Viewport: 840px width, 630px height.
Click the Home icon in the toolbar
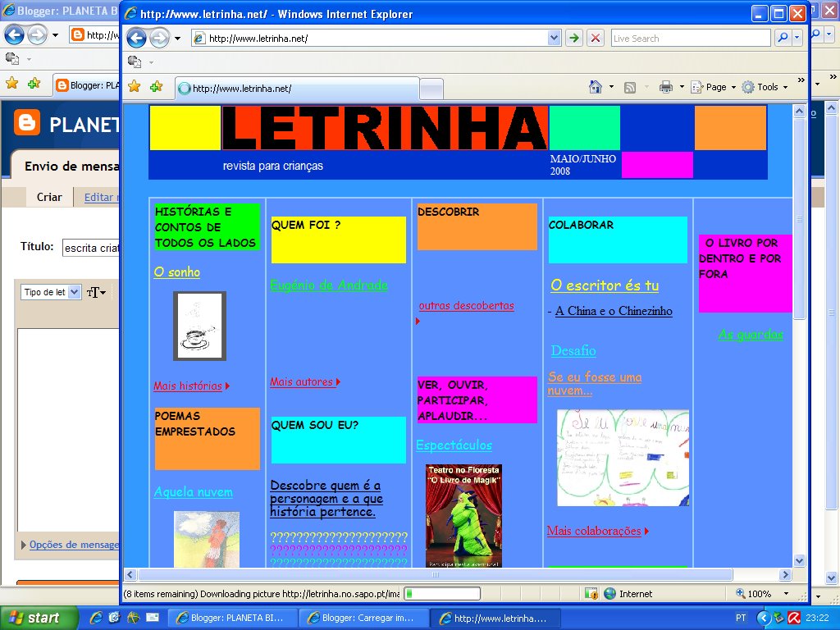point(595,86)
